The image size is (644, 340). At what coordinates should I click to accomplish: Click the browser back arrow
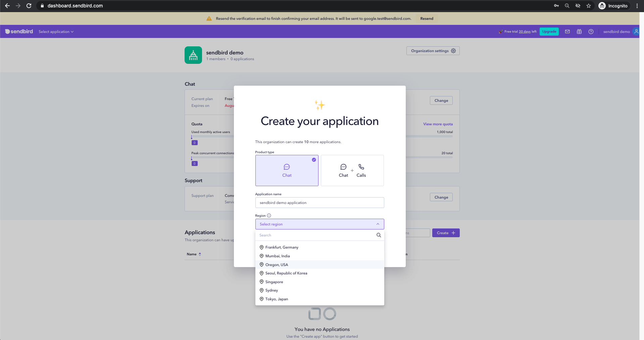pyautogui.click(x=7, y=6)
